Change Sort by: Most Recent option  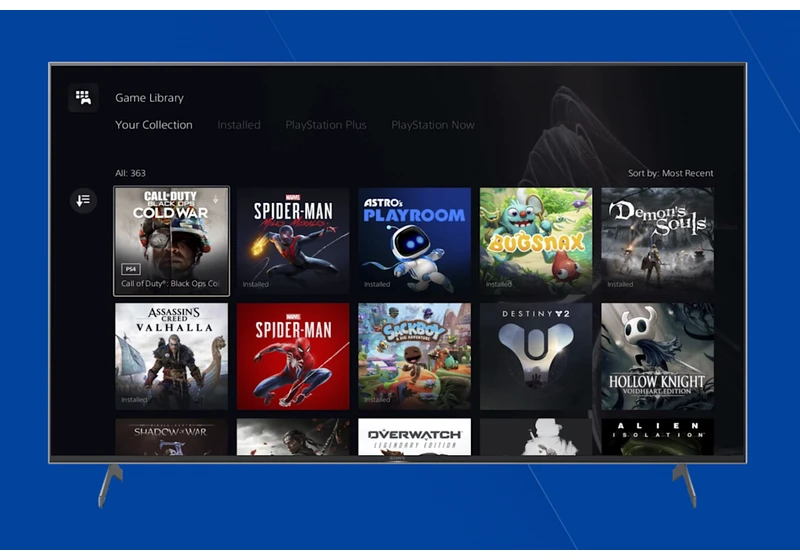coord(670,173)
